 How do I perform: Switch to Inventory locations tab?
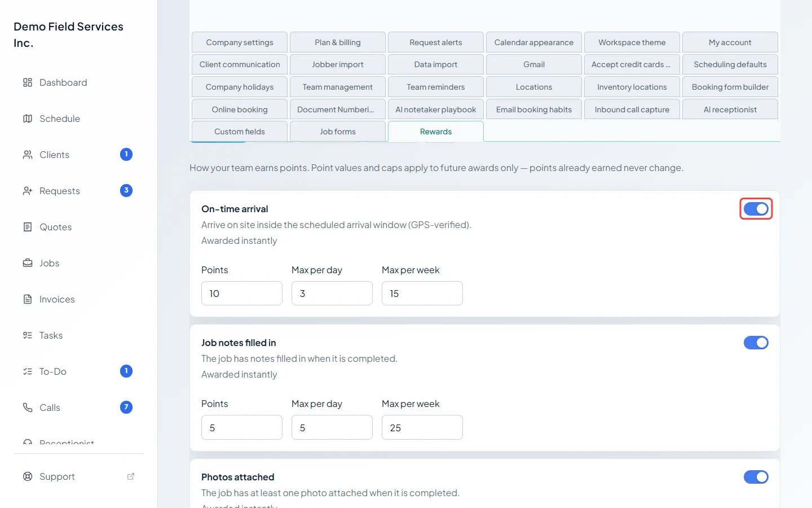632,87
